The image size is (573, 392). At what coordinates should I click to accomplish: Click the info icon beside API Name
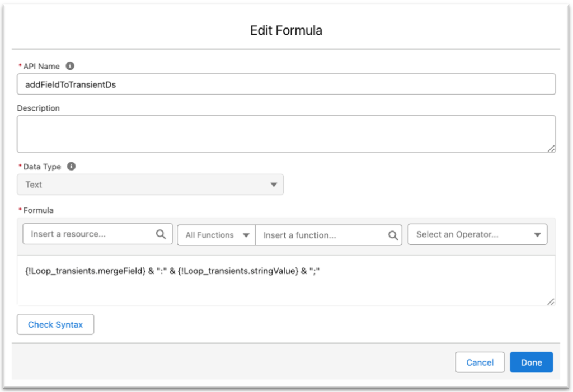70,66
